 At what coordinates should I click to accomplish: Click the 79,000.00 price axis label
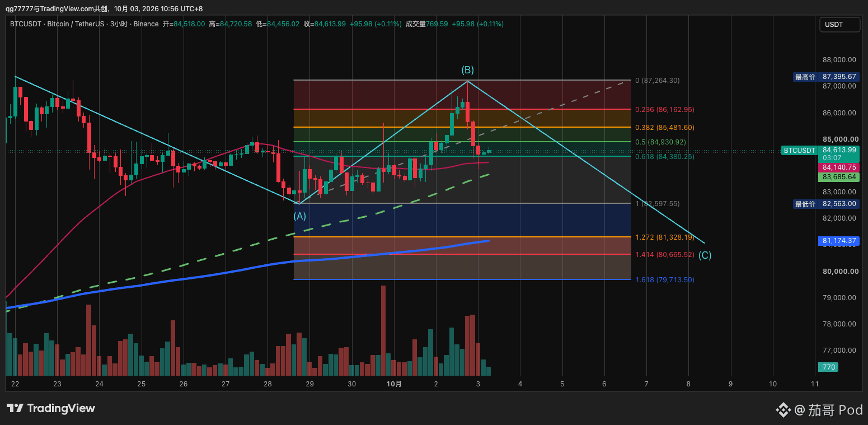[x=839, y=298]
